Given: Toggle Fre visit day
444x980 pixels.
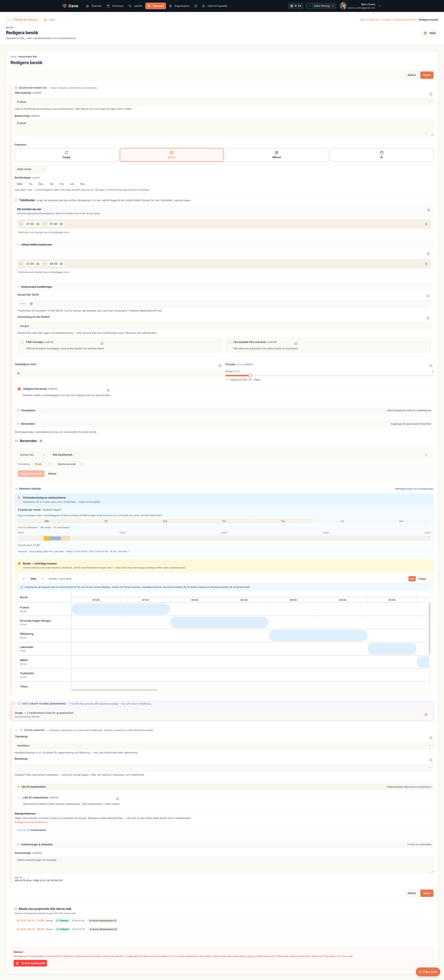Looking at the screenshot, I should pos(62,184).
